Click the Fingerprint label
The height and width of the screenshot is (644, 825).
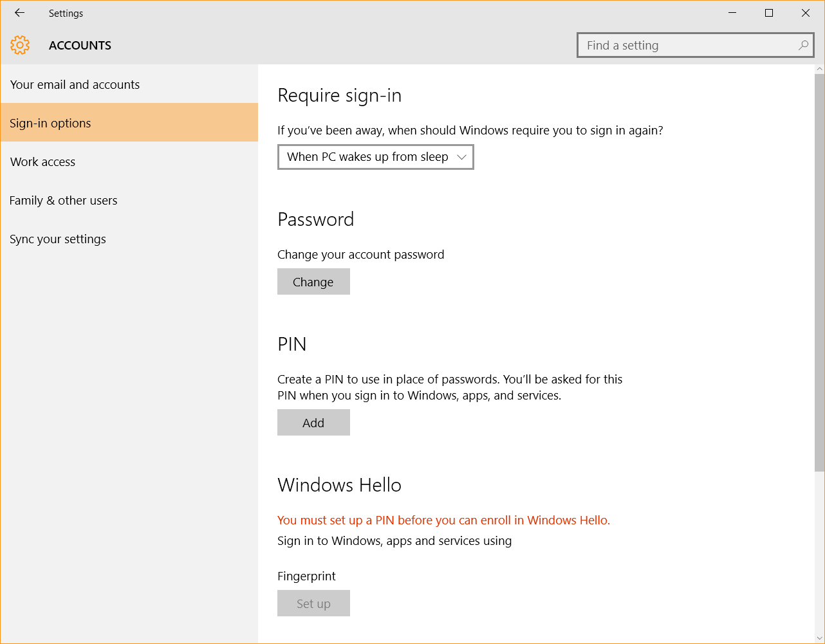(306, 576)
